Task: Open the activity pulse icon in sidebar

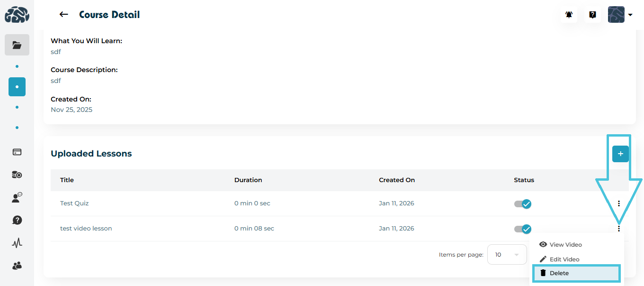Action: click(x=17, y=243)
